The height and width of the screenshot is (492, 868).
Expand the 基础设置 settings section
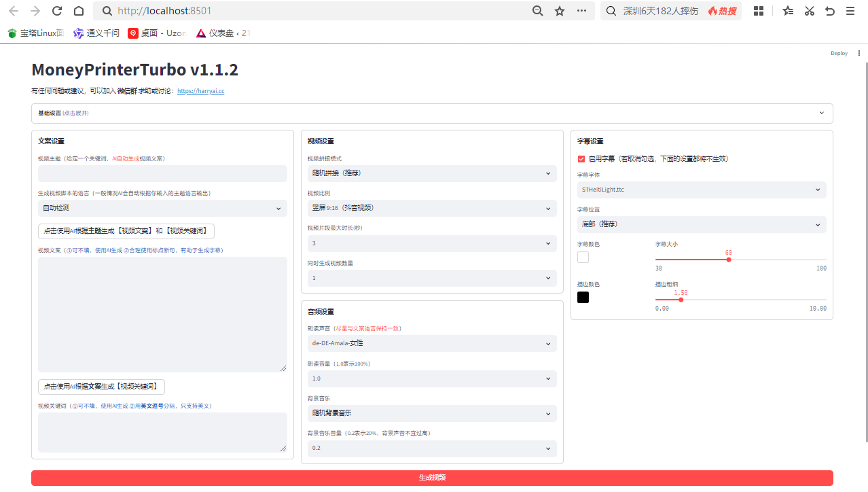point(432,113)
